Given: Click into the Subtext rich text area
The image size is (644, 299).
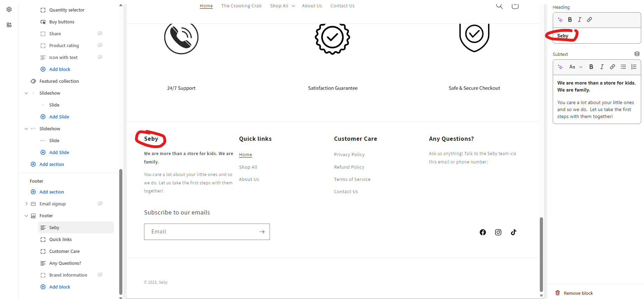Looking at the screenshot, I should [x=597, y=100].
